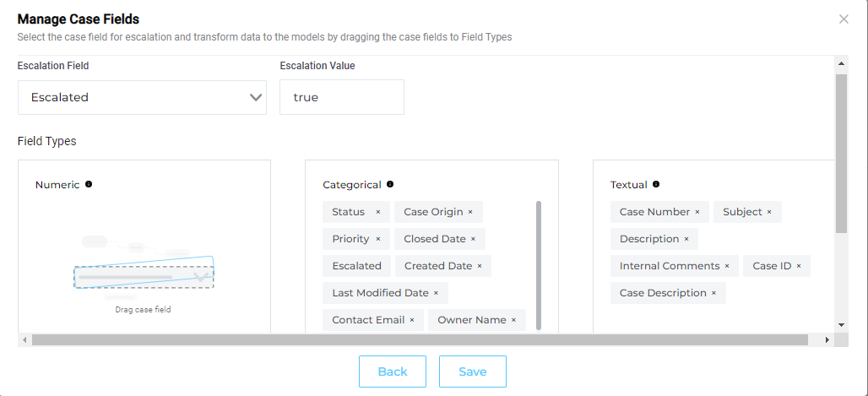Image resolution: width=868 pixels, height=396 pixels.
Task: Remove the Internal Comments tag
Action: point(727,266)
